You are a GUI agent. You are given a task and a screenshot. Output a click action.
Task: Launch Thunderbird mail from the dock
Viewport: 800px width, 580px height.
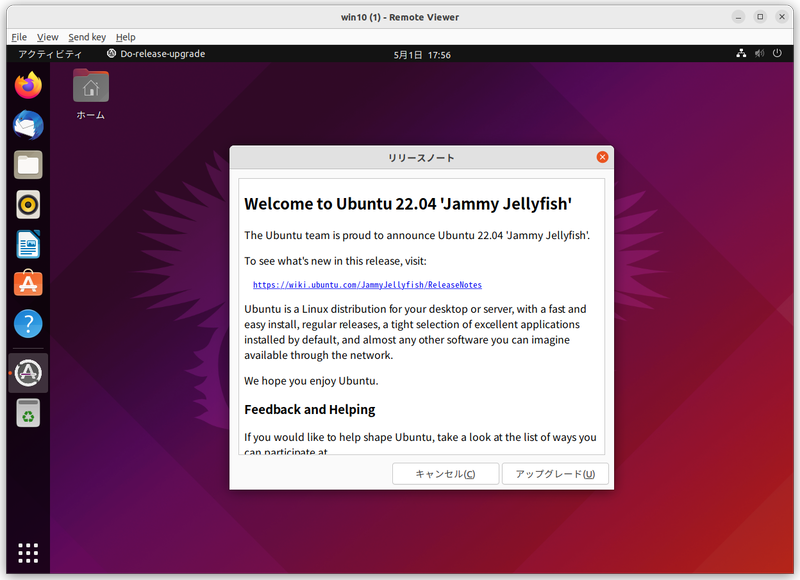(x=28, y=125)
